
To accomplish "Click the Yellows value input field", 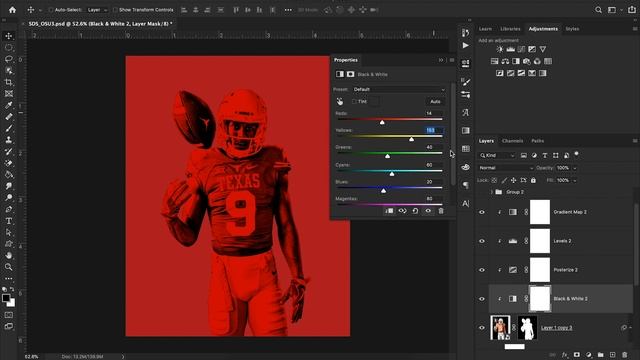I will [434, 130].
